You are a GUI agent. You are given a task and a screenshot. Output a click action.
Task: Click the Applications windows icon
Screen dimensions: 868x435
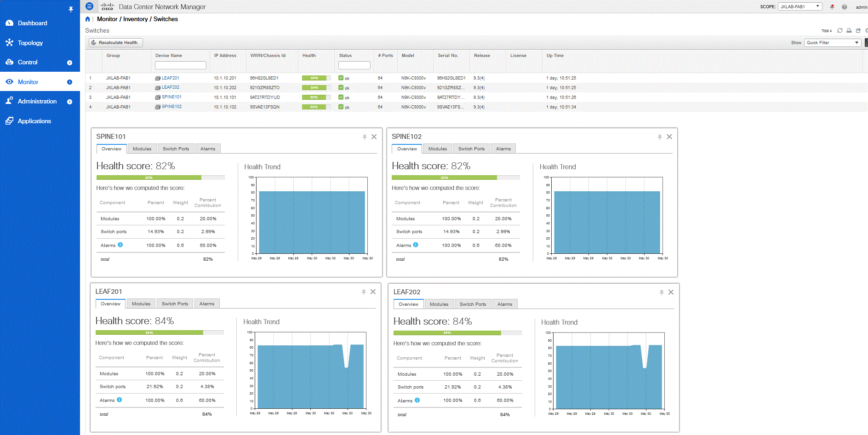(9, 121)
